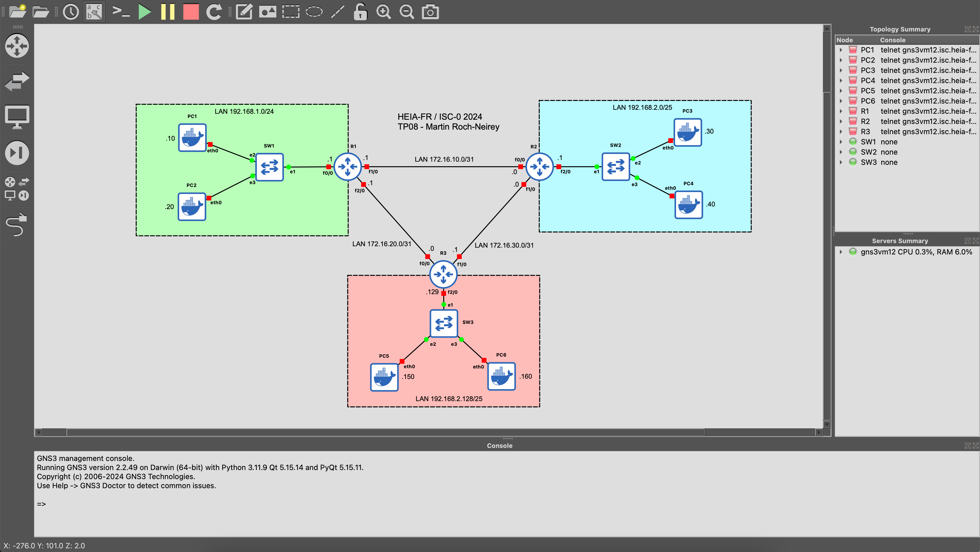Viewport: 980px width, 552px height.
Task: Insert a picture into the topology
Action: pyautogui.click(x=267, y=11)
